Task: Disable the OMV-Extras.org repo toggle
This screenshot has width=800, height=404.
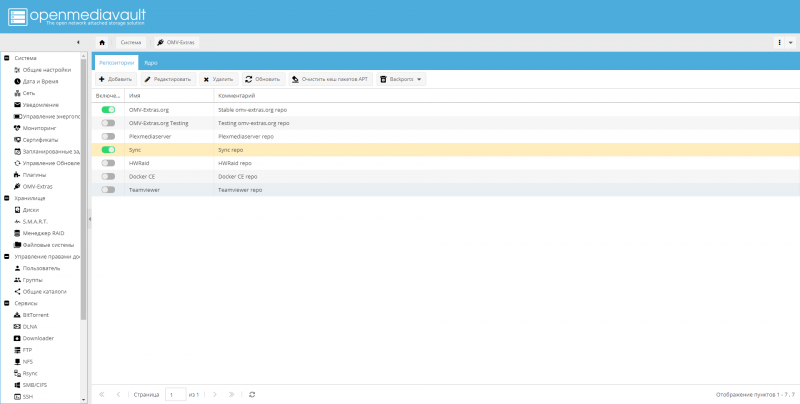Action: point(108,110)
